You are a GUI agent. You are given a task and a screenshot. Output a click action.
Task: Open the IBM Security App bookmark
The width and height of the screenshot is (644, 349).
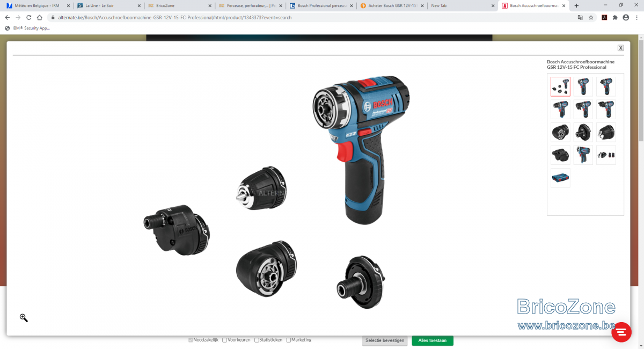coord(28,28)
